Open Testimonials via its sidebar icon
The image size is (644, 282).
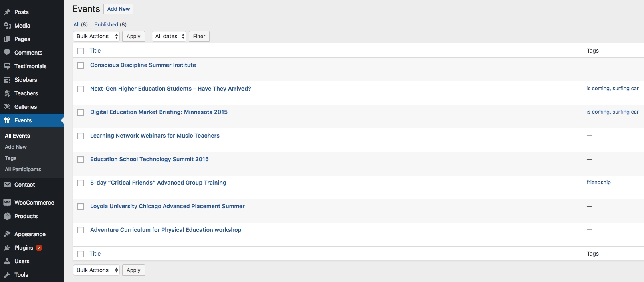7,66
